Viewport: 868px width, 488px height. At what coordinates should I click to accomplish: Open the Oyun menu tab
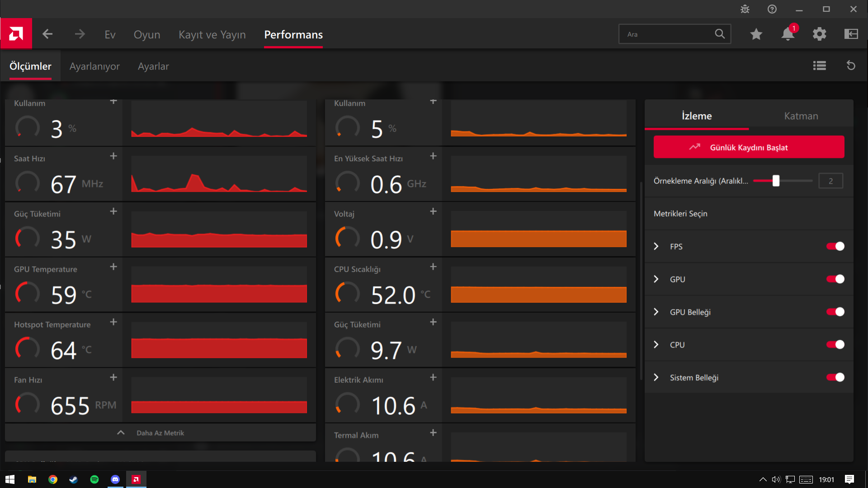[x=147, y=35]
